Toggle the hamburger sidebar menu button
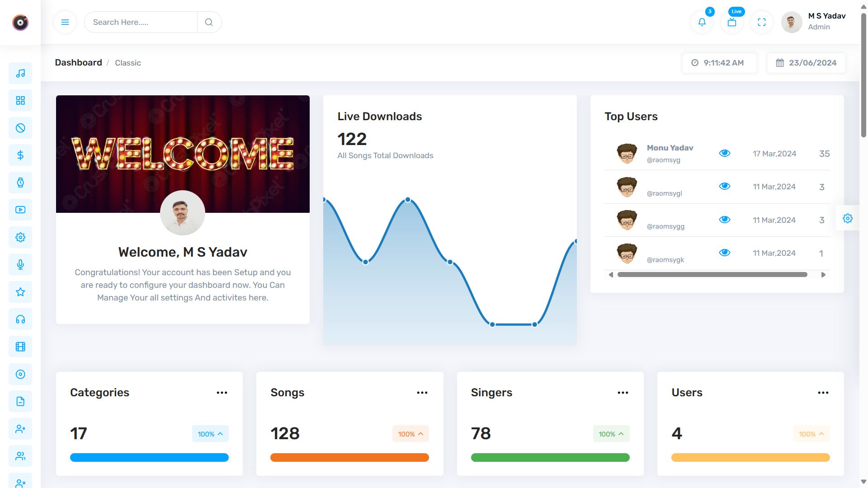The width and height of the screenshot is (868, 488). [x=65, y=22]
